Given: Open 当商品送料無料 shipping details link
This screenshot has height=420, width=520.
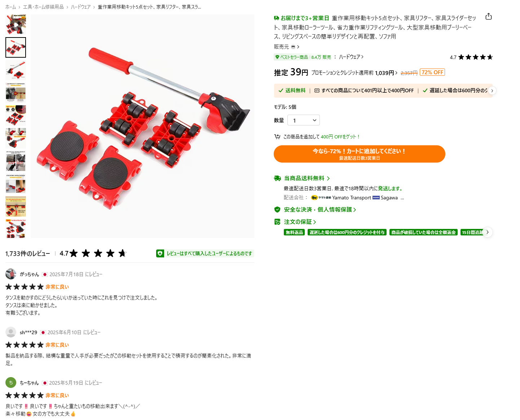Looking at the screenshot, I should (307, 178).
